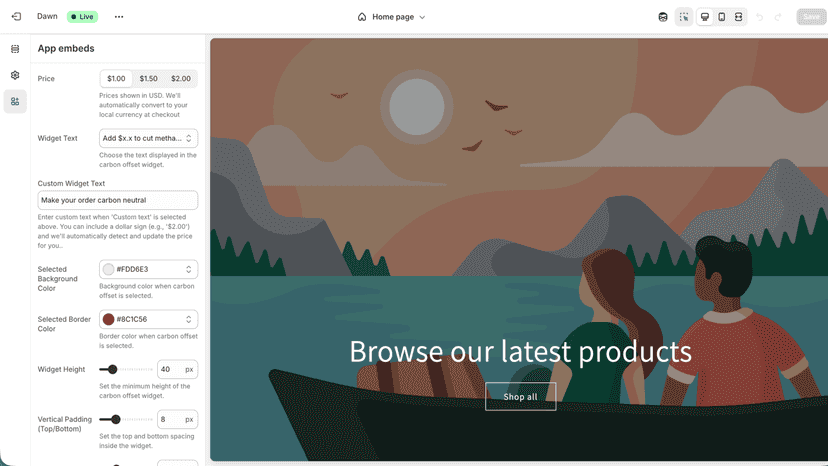Open the Widget Text dropdown
Viewport: 828px width, 466px height.
coord(148,138)
